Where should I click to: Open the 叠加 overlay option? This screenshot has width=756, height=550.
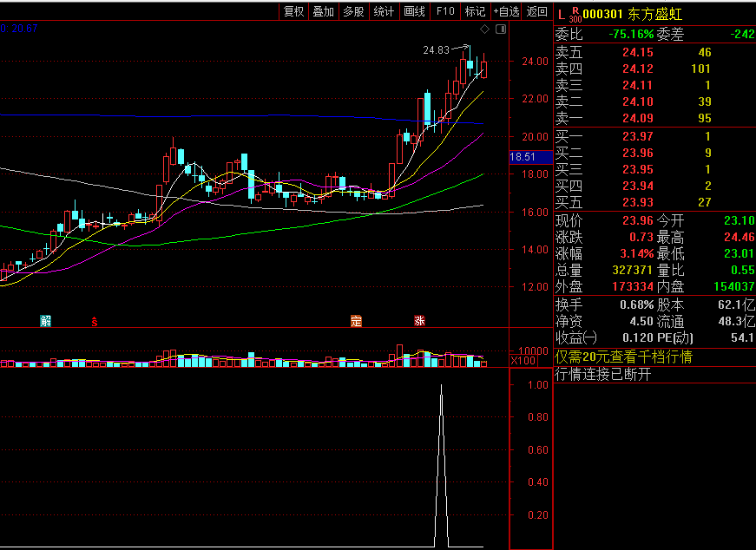[323, 11]
